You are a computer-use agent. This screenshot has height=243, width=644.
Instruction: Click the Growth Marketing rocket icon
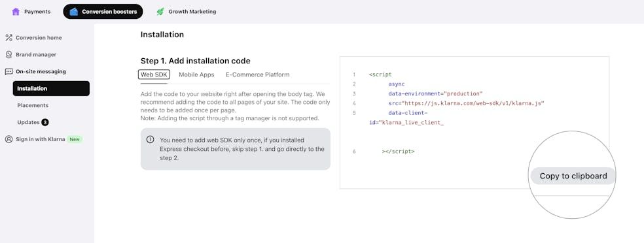tap(160, 12)
